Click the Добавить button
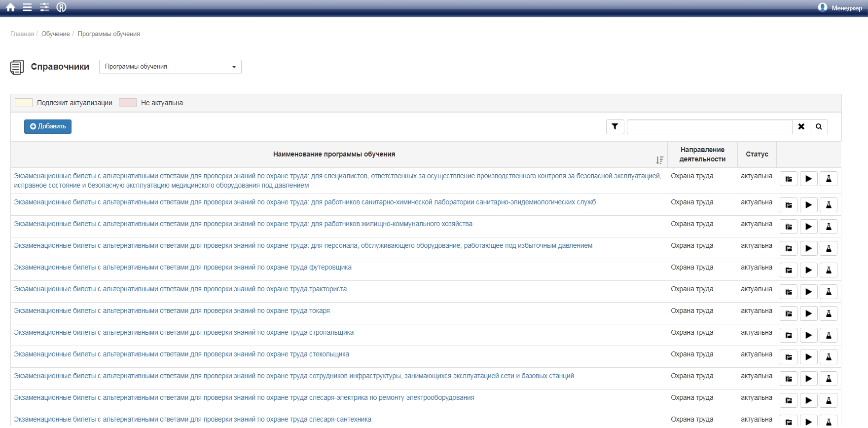 pos(48,126)
